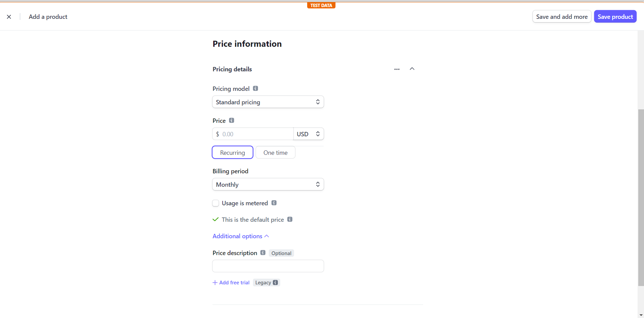Click the Save product button

[x=615, y=16]
